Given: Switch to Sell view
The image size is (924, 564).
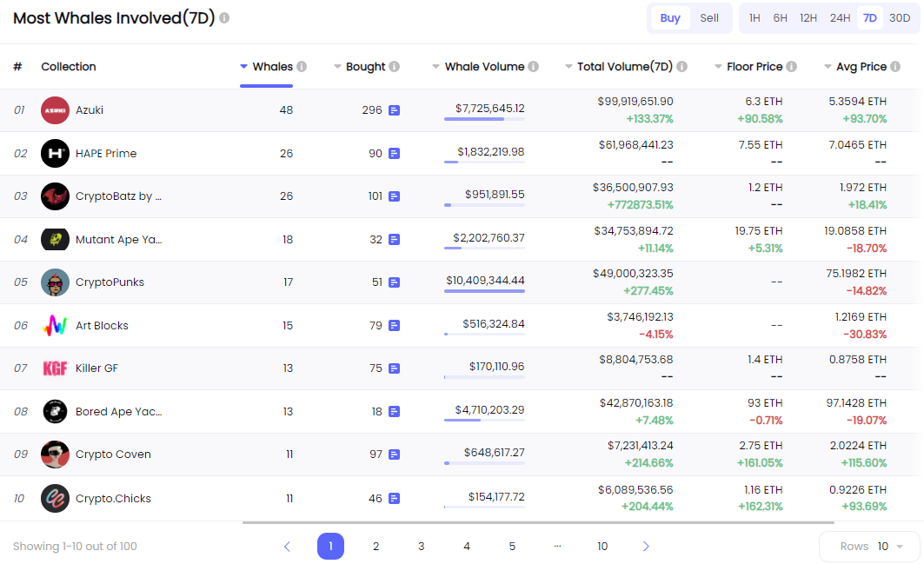Looking at the screenshot, I should pos(709,18).
